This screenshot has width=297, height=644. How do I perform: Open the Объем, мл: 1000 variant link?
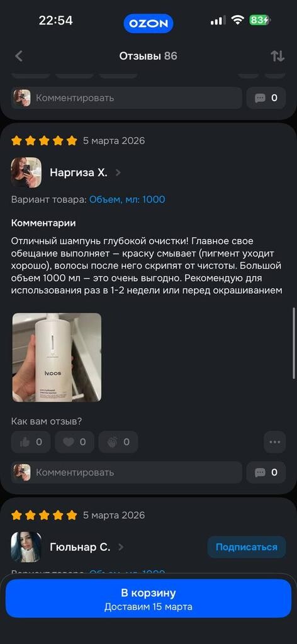pyautogui.click(x=127, y=199)
